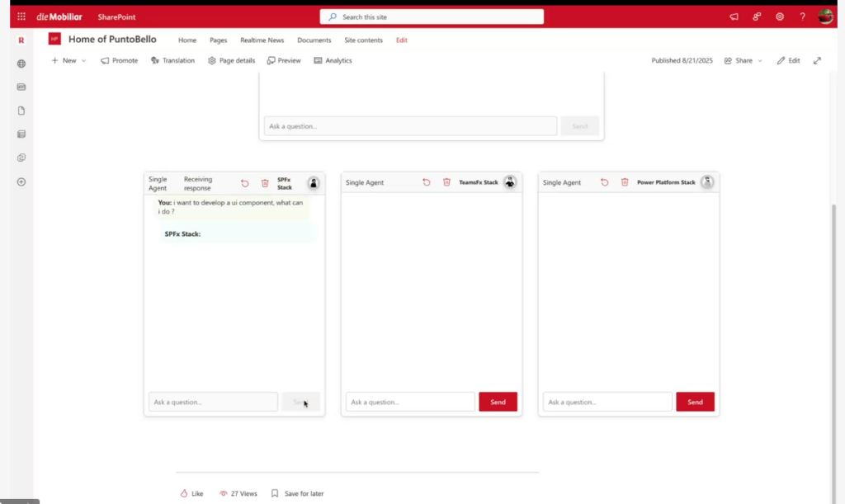
Task: Click the red Edit navigation link
Action: [x=402, y=40]
